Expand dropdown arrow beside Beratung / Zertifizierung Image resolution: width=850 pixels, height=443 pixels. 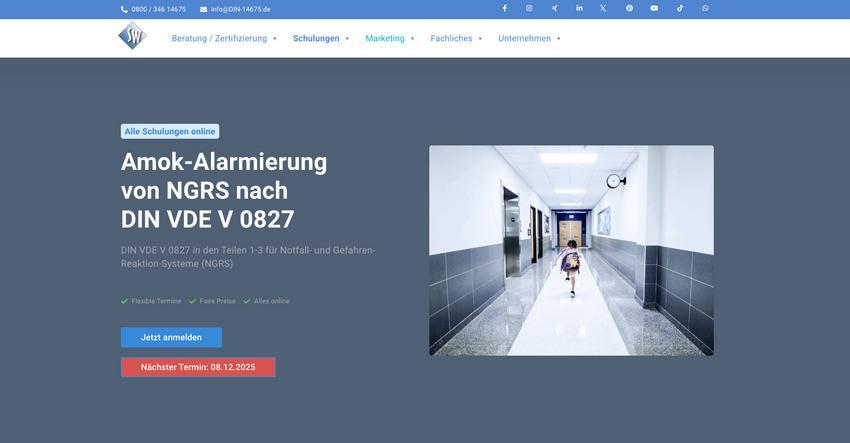click(x=275, y=38)
